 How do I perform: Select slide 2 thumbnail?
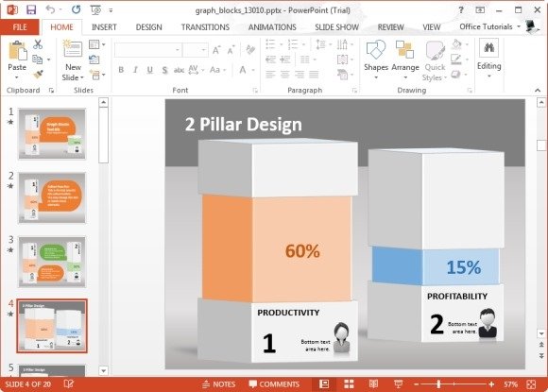click(x=52, y=197)
